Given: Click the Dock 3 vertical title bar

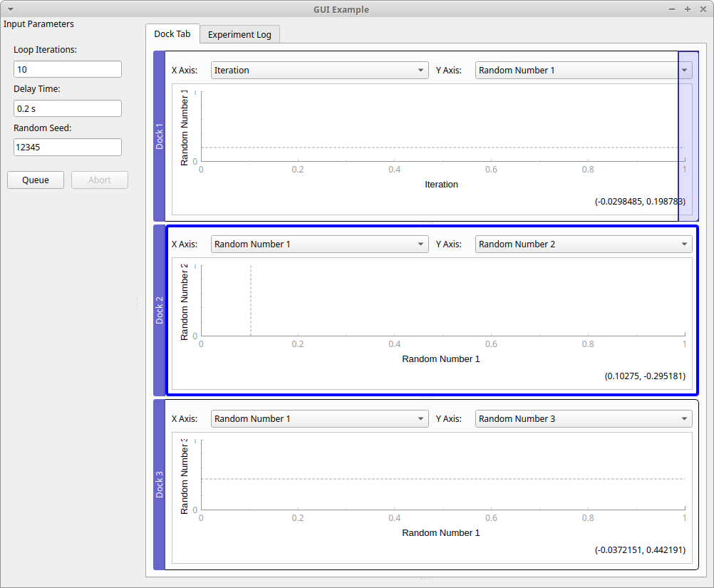Looking at the screenshot, I should [159, 485].
